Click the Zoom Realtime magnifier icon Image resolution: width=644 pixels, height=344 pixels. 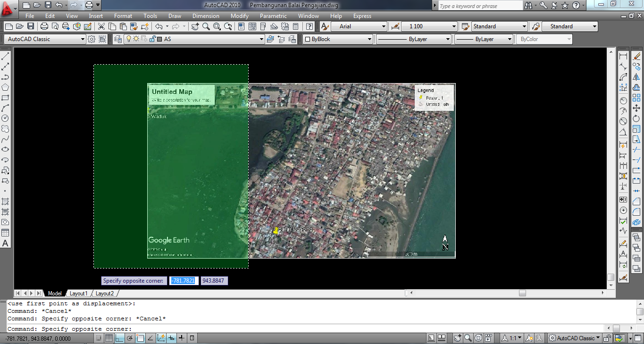(206, 26)
